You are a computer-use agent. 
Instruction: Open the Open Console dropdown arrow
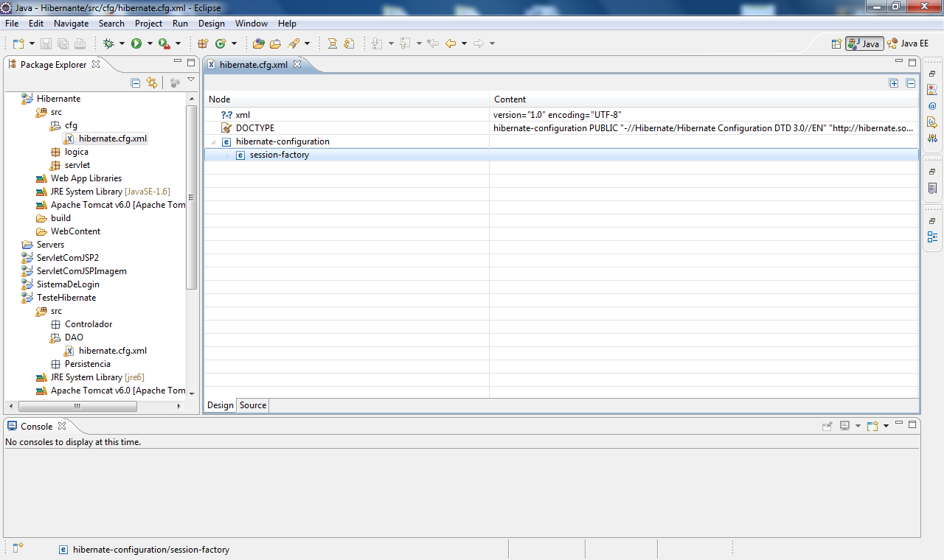pyautogui.click(x=886, y=426)
